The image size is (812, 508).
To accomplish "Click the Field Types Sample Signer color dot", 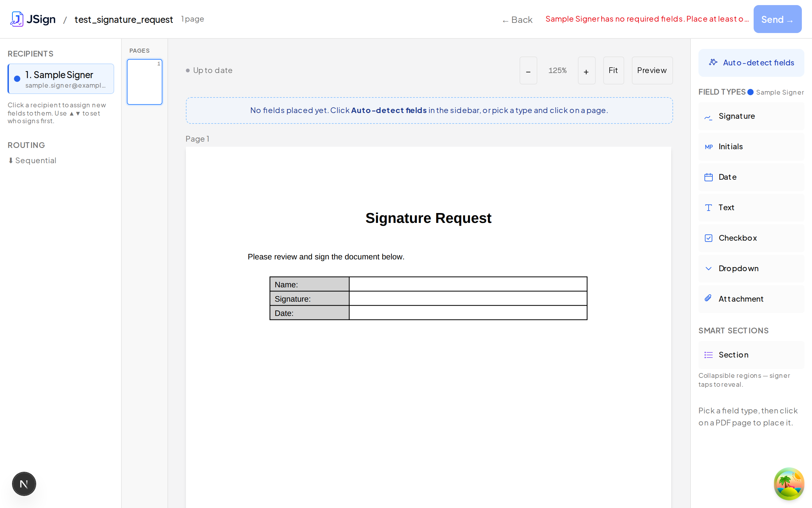I will coord(750,92).
